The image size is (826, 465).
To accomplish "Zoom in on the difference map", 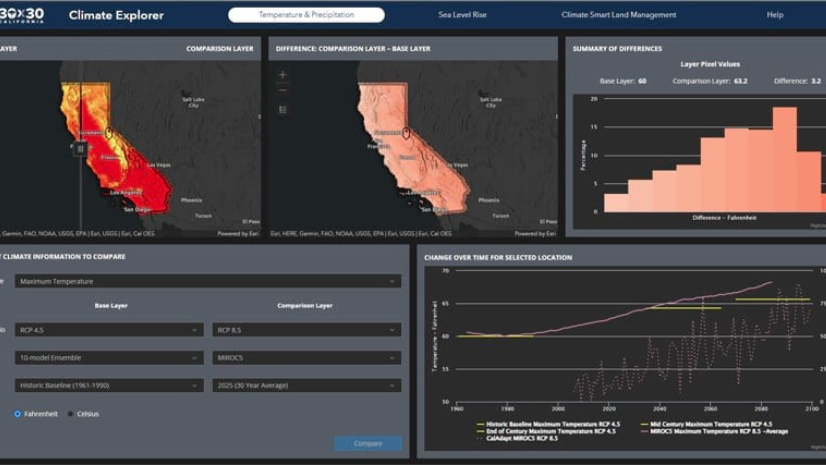I will tap(283, 75).
